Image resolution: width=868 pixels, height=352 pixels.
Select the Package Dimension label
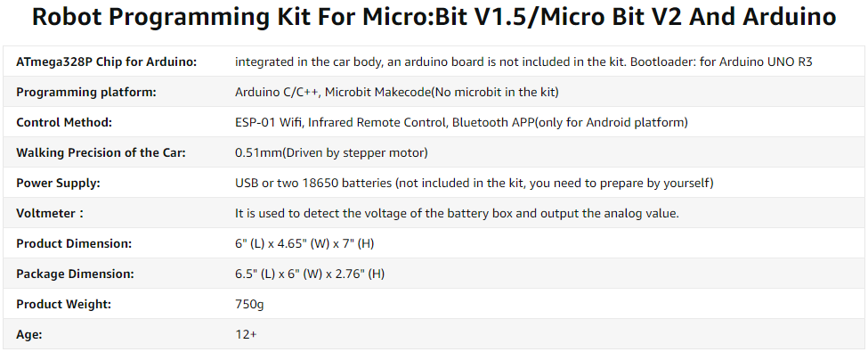click(x=75, y=274)
